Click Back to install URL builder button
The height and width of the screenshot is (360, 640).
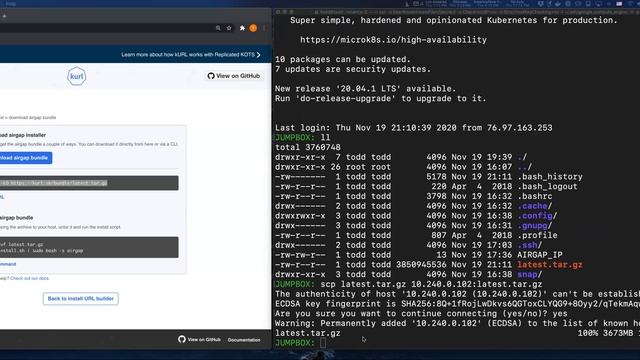[81, 298]
